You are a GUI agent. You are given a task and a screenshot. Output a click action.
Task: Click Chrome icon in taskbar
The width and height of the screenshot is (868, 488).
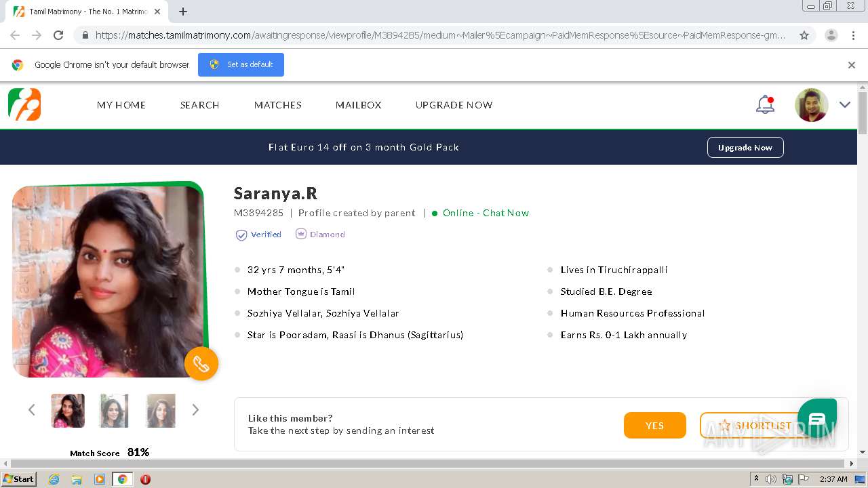click(x=122, y=479)
